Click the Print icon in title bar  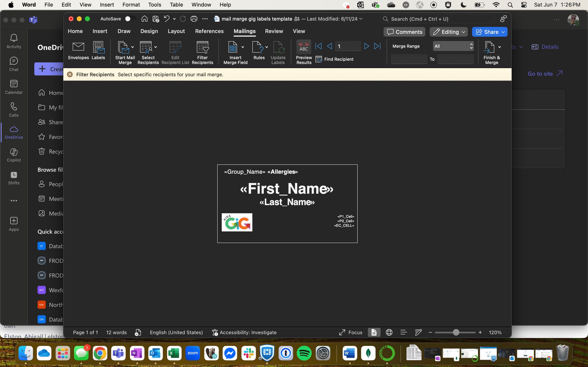pos(194,19)
